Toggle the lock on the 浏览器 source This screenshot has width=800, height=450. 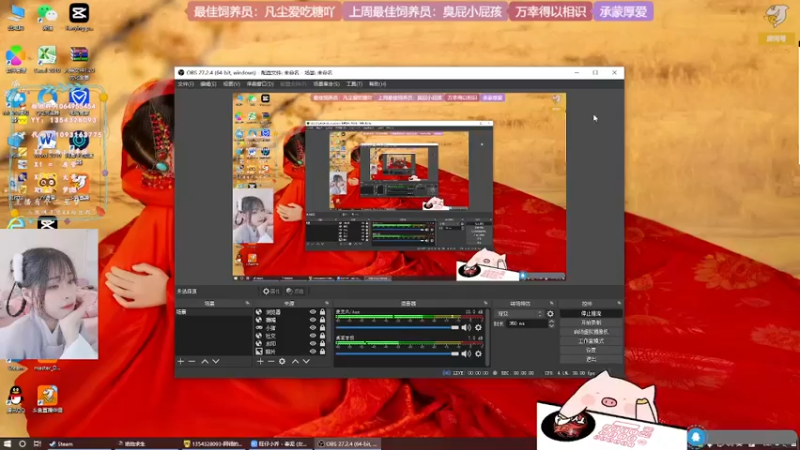[x=322, y=312]
